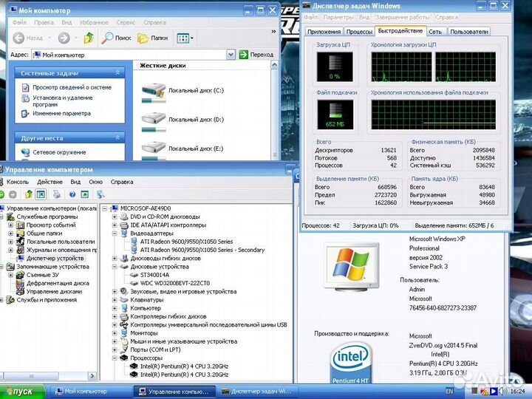Viewport: 532px width, 399px height.
Task: Select Локальный диск (D:) drive icon
Action: point(154,121)
